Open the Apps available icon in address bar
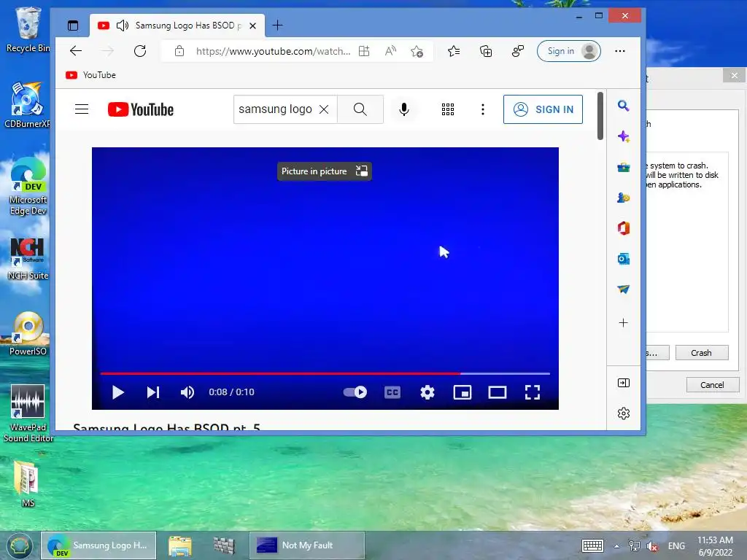Viewport: 747px width, 560px height. click(x=364, y=51)
